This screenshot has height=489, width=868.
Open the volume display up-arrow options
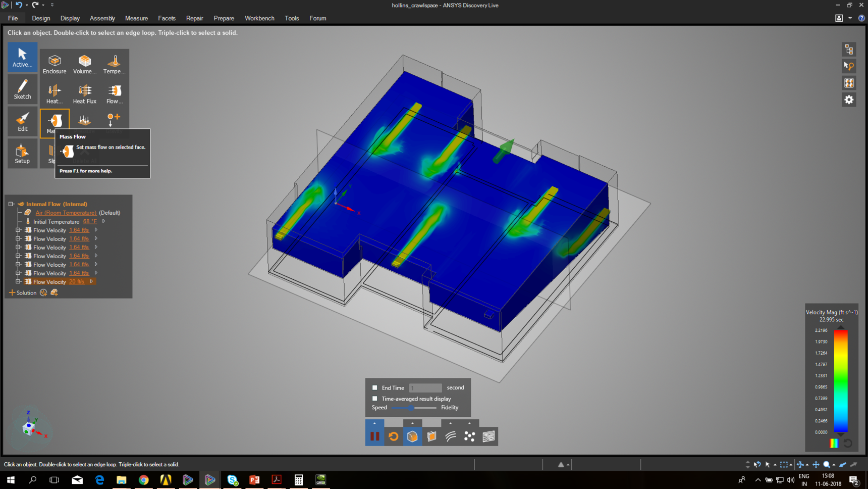(412, 423)
